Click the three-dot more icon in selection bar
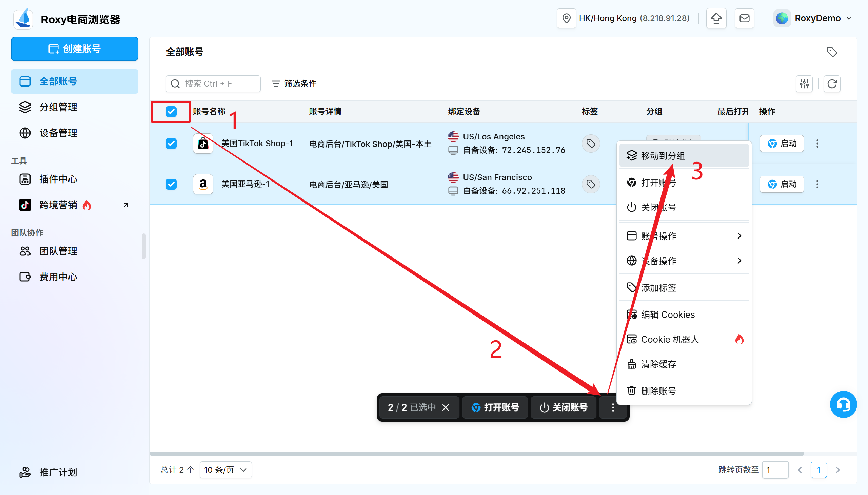This screenshot has width=868, height=495. click(x=613, y=407)
